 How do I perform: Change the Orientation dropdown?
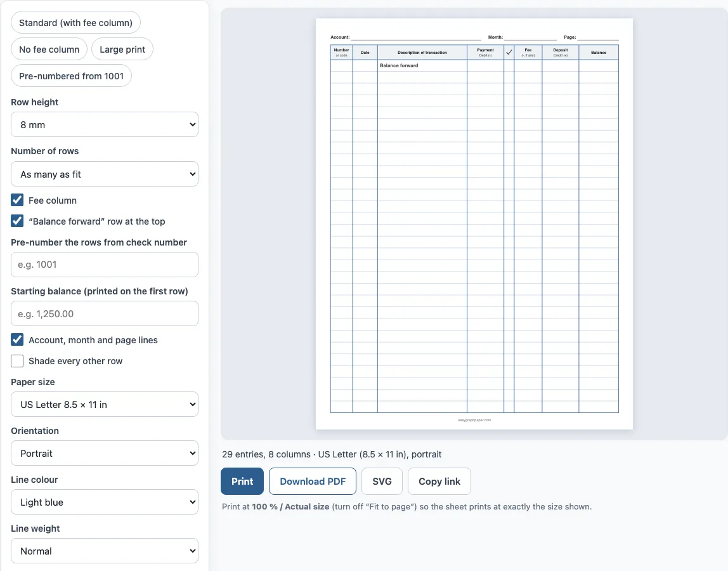click(x=105, y=454)
